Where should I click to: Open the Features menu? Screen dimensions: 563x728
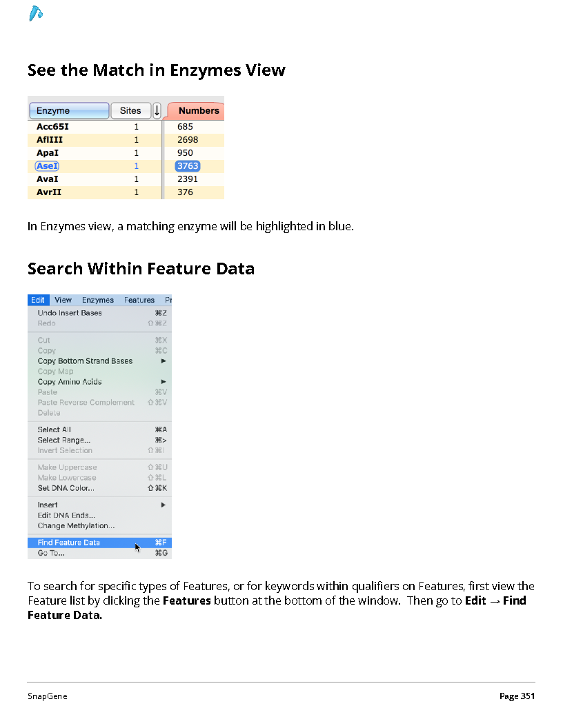tap(139, 300)
